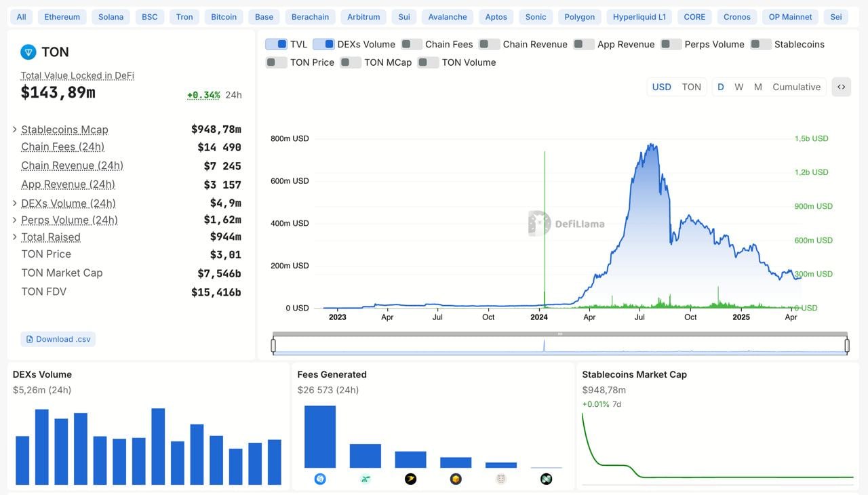Open the Aptos chain tab

(x=496, y=17)
